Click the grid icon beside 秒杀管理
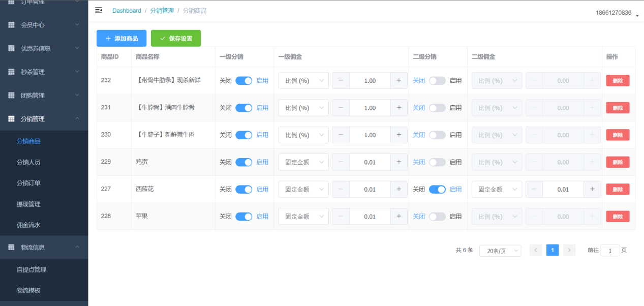The width and height of the screenshot is (644, 306). pyautogui.click(x=11, y=72)
